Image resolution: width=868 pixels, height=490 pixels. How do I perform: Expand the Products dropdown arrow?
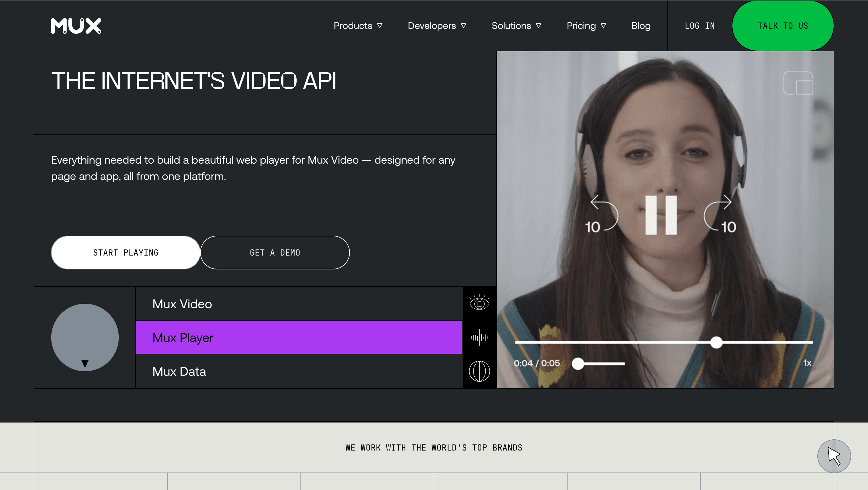pyautogui.click(x=380, y=26)
